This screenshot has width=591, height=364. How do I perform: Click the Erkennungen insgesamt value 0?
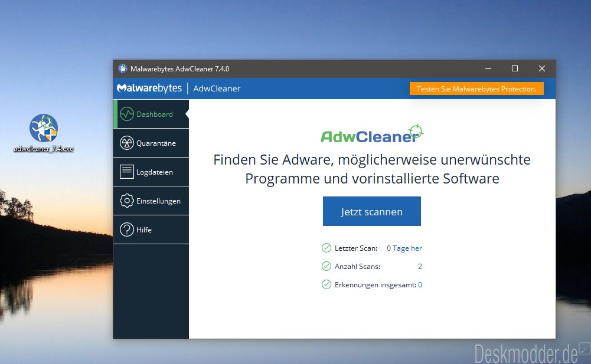pos(420,285)
